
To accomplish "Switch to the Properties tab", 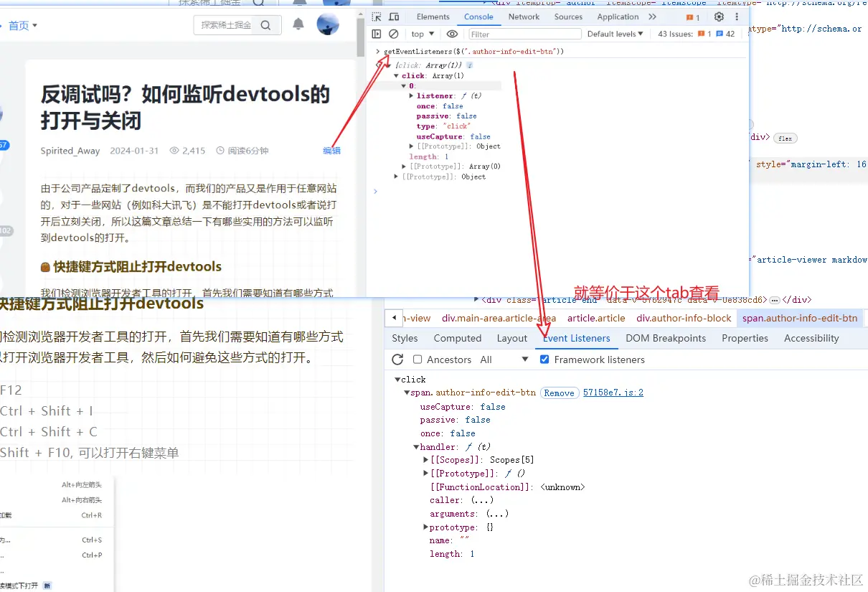I will (745, 338).
